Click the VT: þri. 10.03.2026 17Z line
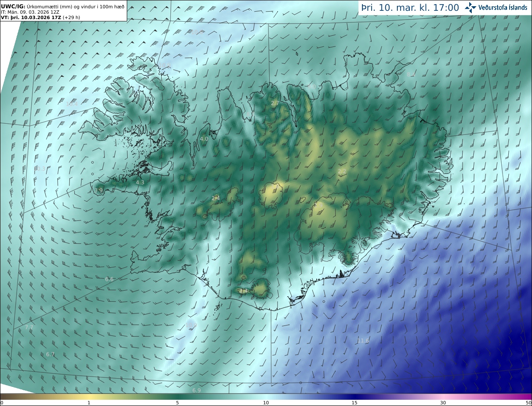Image resolution: width=532 pixels, height=406 pixels. (40, 17)
